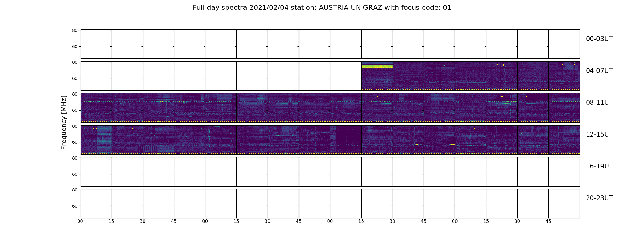
Task: Click the bright yellow burst streak in the 12-15UT spectrogram
Action: tap(417, 144)
